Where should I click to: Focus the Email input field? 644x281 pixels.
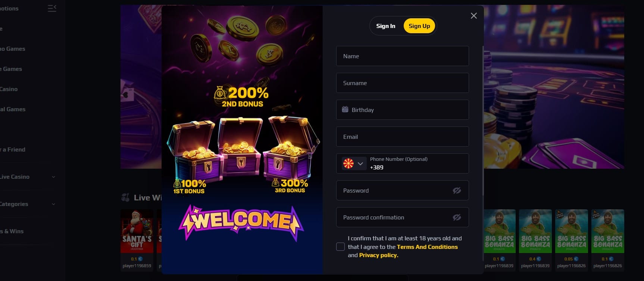coord(402,137)
